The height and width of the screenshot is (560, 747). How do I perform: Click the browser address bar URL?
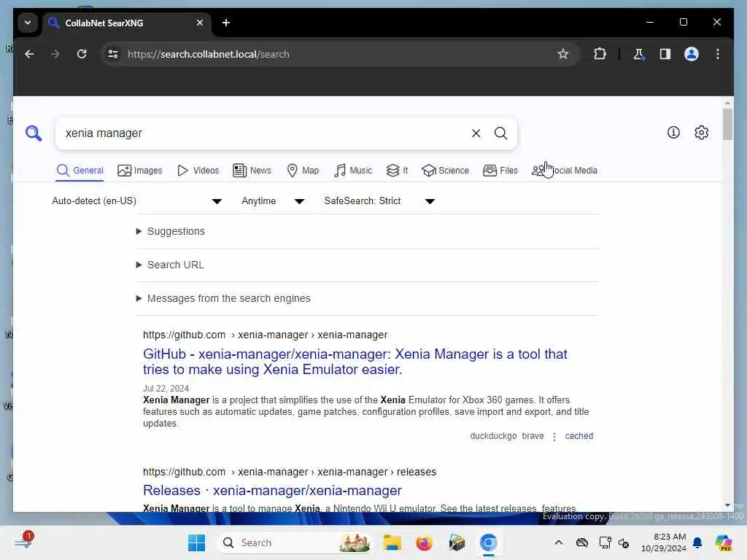click(x=208, y=54)
